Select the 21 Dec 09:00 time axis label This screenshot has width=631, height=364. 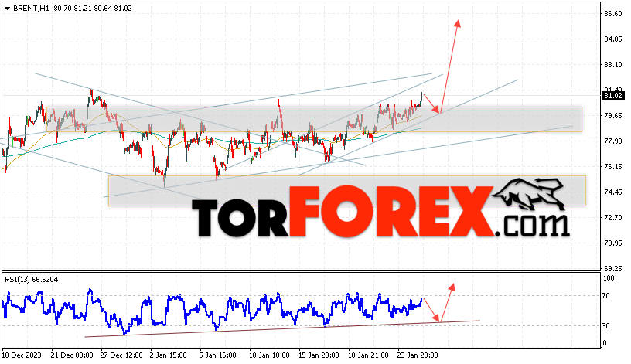pyautogui.click(x=72, y=355)
